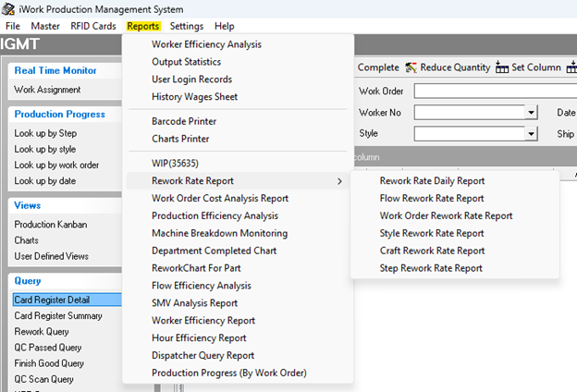Click the Complete toolbar button
This screenshot has height=392, width=577.
tap(378, 67)
